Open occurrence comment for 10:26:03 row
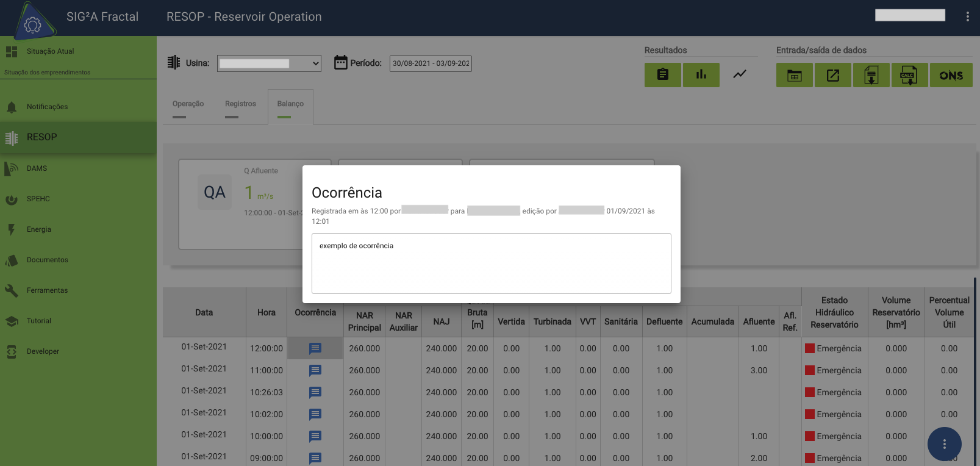Screen dimensions: 980x466 coord(315,392)
